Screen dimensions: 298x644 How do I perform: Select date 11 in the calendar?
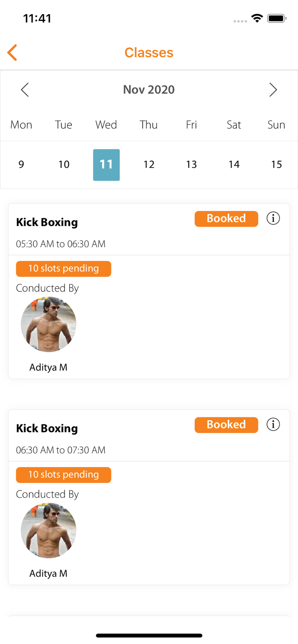point(106,164)
